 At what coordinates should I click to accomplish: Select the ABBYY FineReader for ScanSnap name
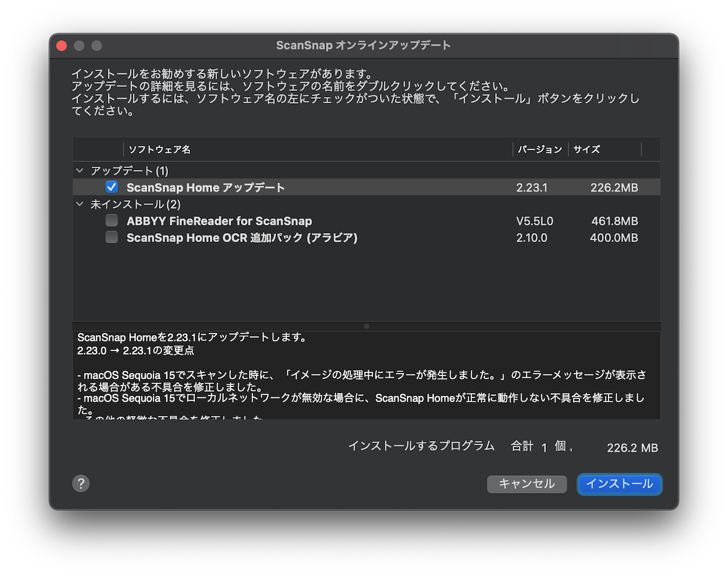(219, 221)
